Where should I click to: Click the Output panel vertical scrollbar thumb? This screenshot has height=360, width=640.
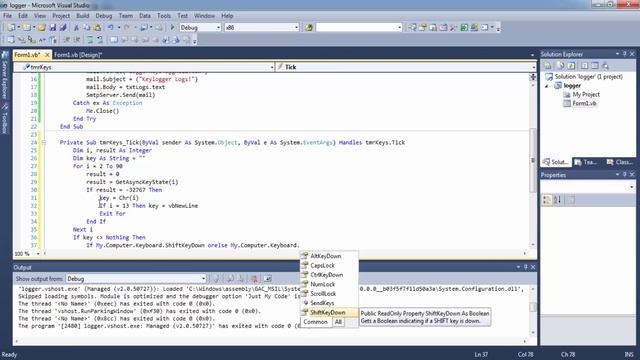533,307
